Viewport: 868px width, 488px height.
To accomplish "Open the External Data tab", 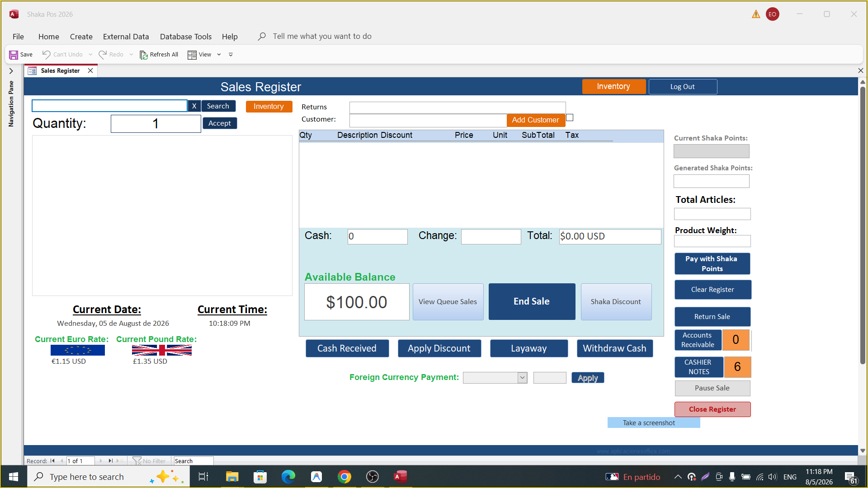I will coord(126,37).
